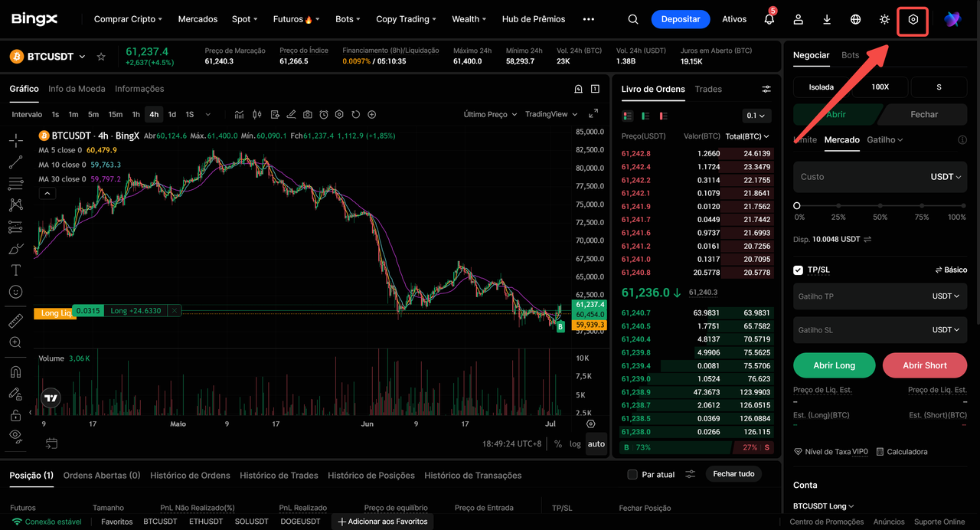
Task: Switch to the Trades tab
Action: (708, 90)
